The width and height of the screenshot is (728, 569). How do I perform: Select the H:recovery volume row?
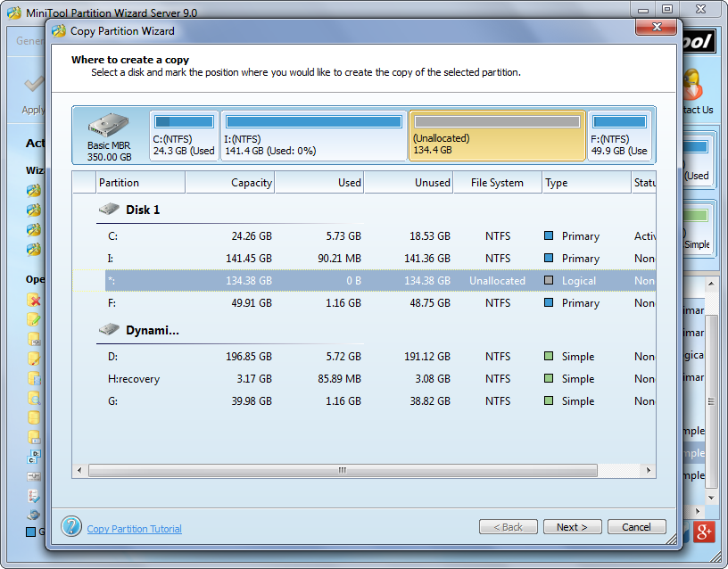pos(364,379)
